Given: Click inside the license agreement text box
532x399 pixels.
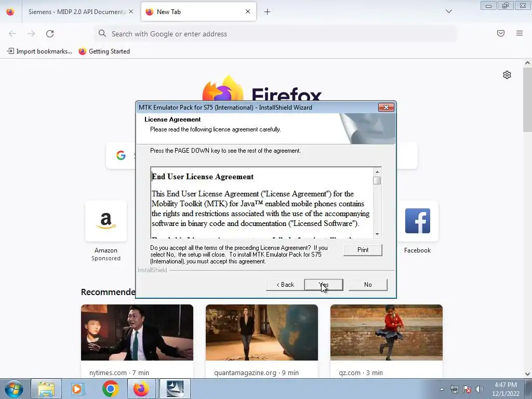Looking at the screenshot, I should 262,203.
